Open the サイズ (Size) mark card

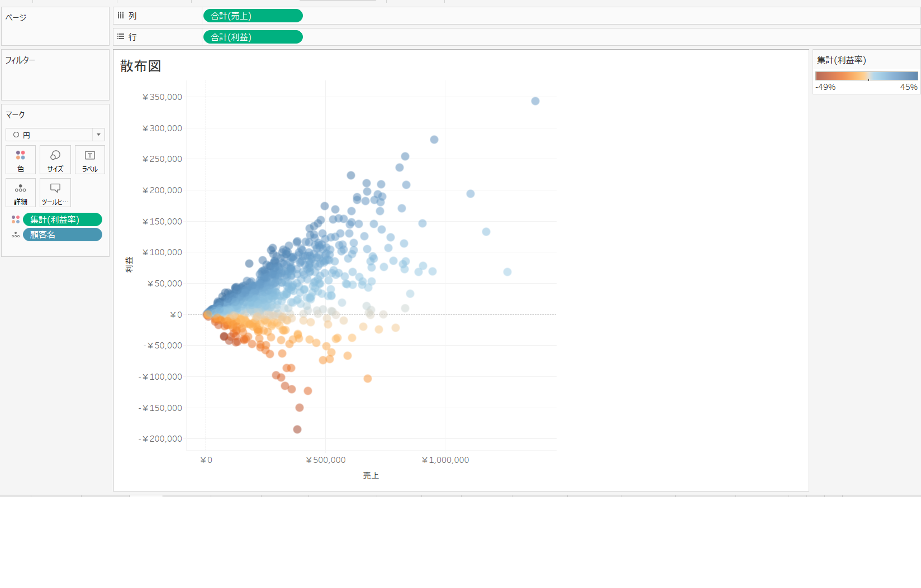click(55, 160)
